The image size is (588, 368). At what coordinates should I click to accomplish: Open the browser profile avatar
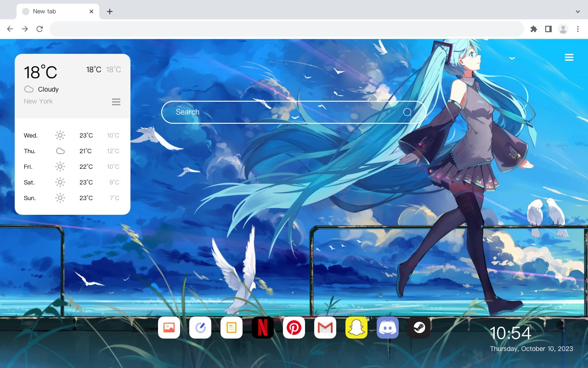(563, 29)
